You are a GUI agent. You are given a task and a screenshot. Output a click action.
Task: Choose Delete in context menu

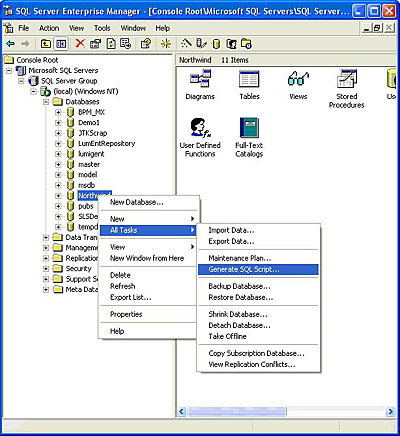click(x=148, y=275)
